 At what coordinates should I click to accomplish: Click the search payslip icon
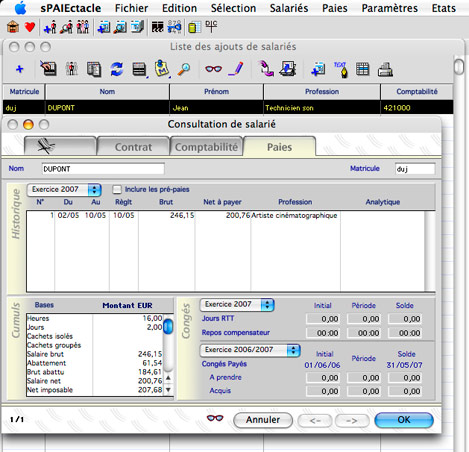tap(120, 27)
